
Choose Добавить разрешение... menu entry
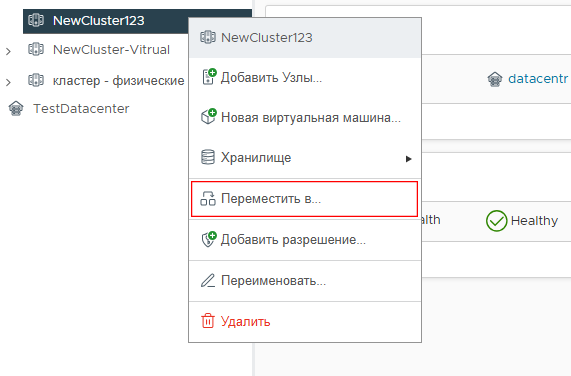(x=305, y=240)
